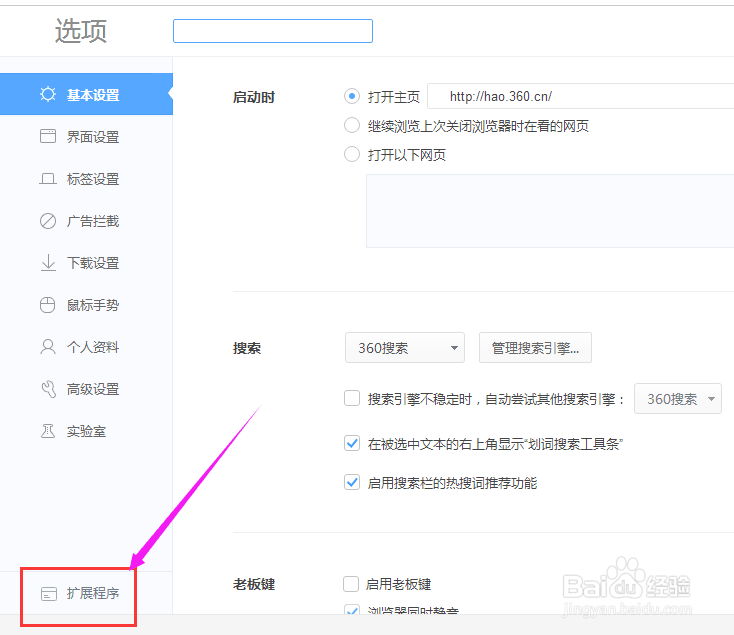Click the person icon beside 个人资料
The width and height of the screenshot is (734, 635).
[x=48, y=347]
